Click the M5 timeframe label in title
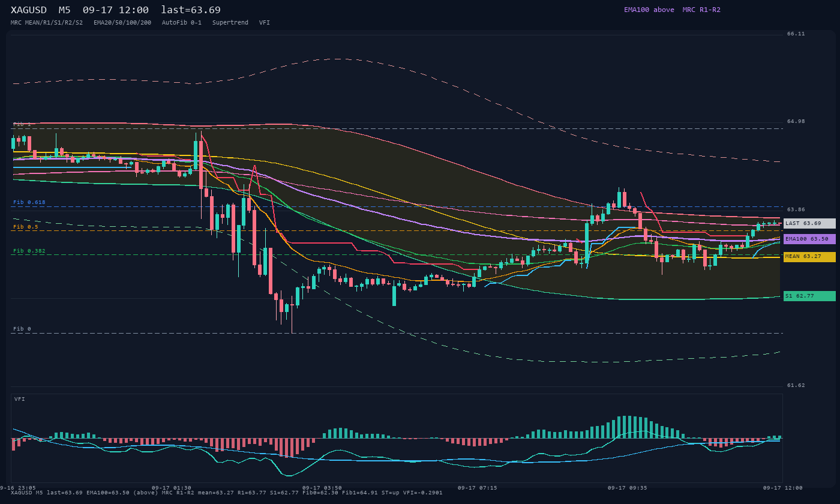840x504 pixels. [x=64, y=10]
